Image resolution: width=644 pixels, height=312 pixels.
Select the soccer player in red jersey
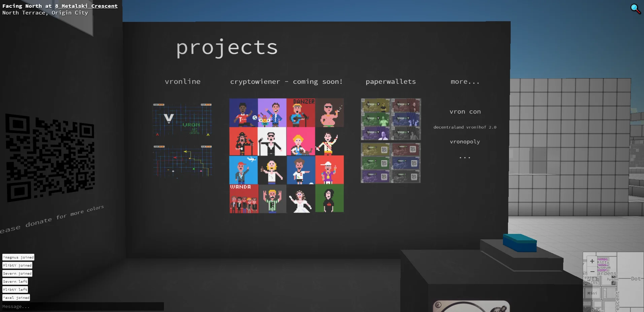(x=243, y=113)
